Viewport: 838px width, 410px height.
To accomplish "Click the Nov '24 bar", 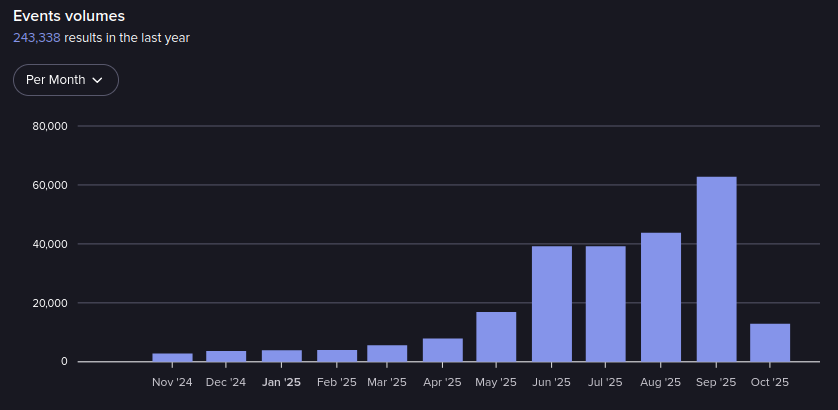I will (172, 357).
